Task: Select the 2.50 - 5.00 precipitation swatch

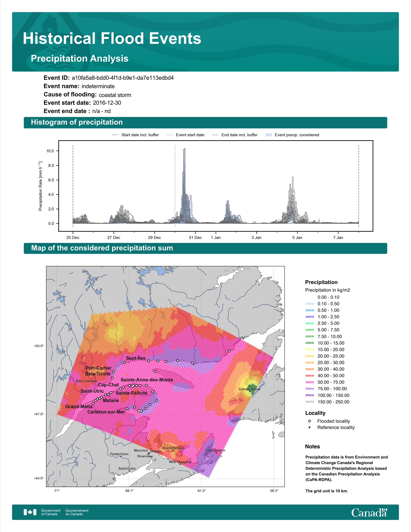Action: point(309,324)
